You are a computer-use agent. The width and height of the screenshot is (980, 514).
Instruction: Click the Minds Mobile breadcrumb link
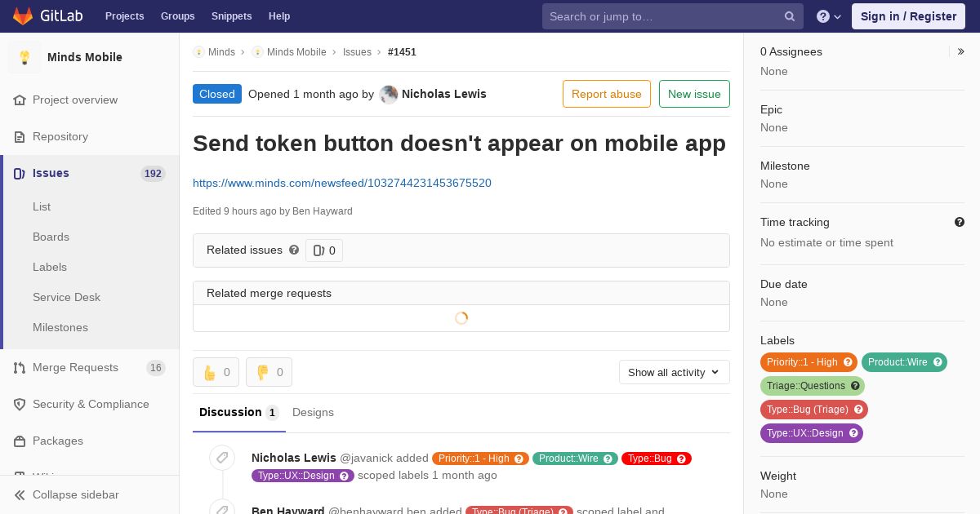tap(296, 52)
